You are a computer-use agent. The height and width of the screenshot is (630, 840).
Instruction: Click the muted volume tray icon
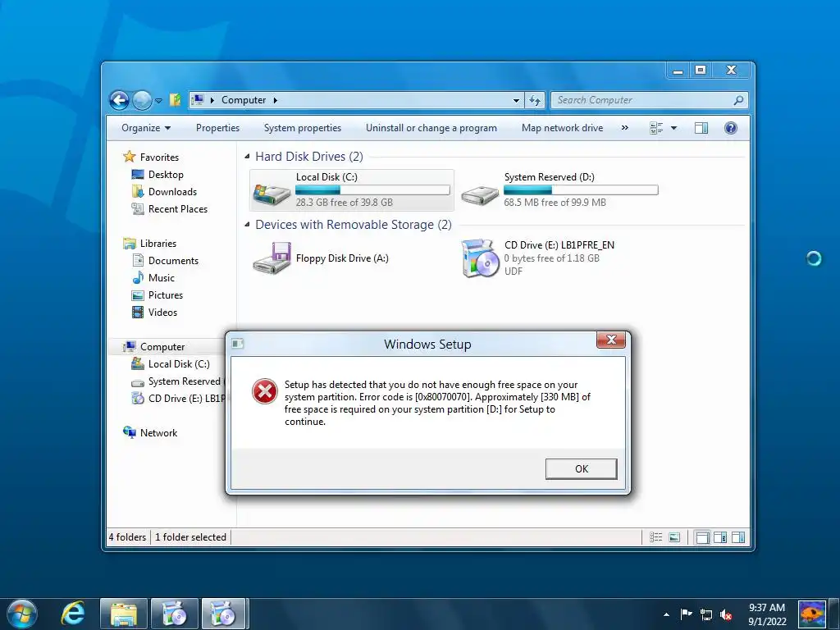(727, 614)
